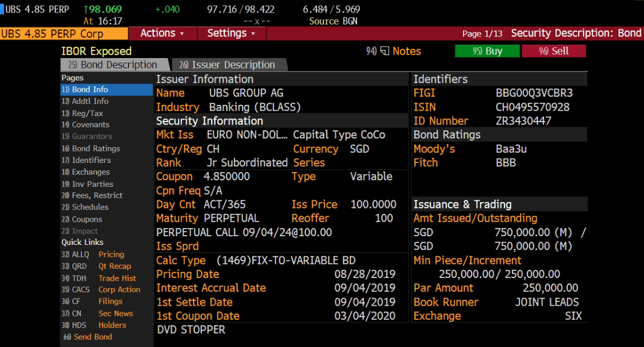Click the Cpn Freq field label

pyautogui.click(x=178, y=191)
